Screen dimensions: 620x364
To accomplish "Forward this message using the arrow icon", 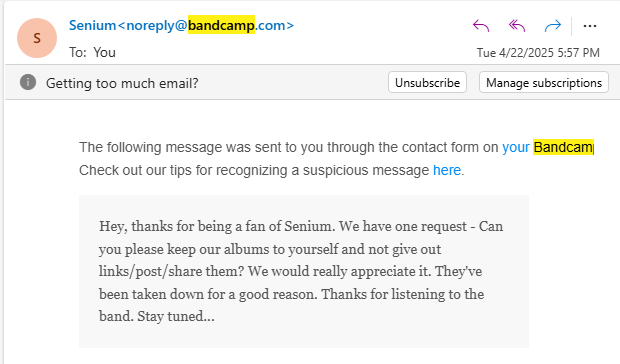I will (x=553, y=26).
